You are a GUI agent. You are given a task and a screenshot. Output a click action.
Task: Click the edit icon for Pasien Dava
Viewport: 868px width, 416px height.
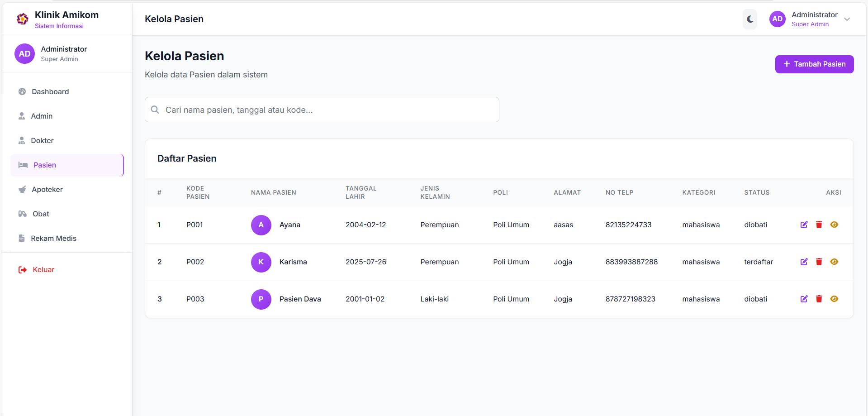(x=804, y=299)
